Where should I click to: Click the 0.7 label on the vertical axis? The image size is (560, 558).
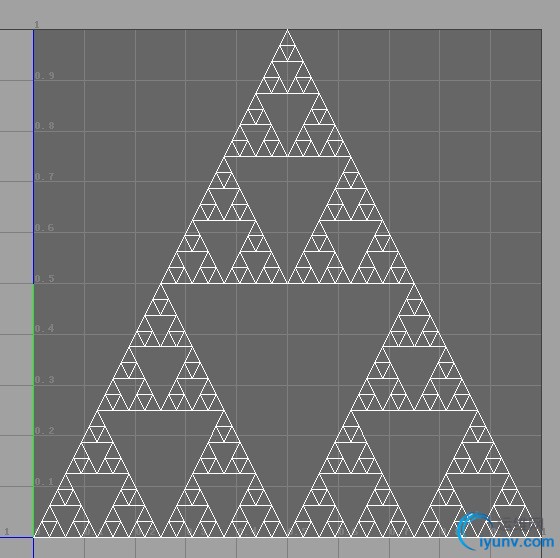45,177
